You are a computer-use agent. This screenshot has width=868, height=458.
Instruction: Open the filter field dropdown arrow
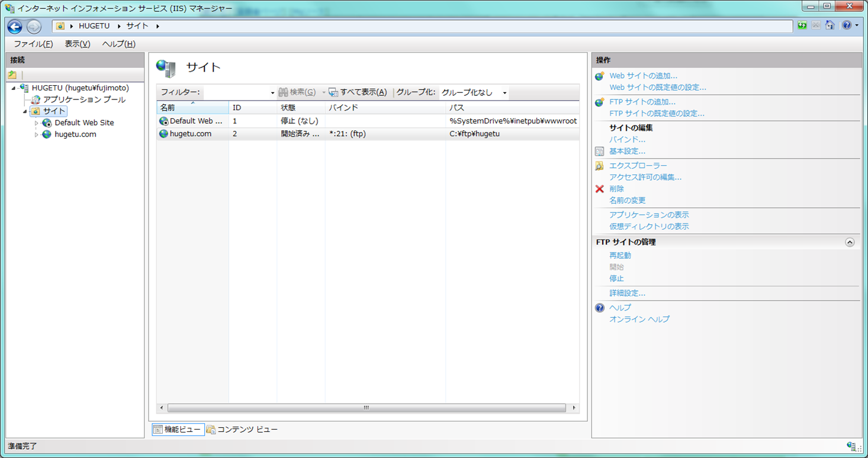tap(273, 93)
